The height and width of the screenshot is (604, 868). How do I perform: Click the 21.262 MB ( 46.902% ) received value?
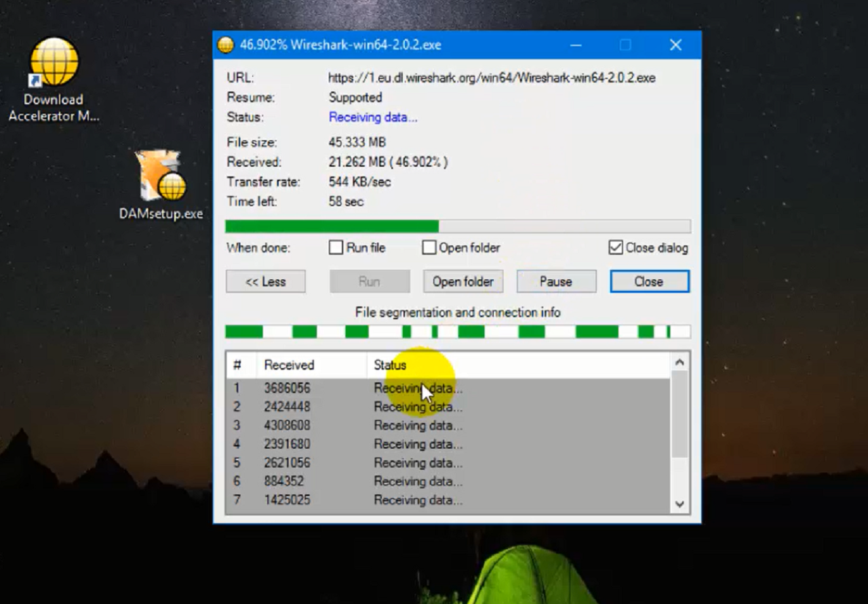tap(389, 162)
